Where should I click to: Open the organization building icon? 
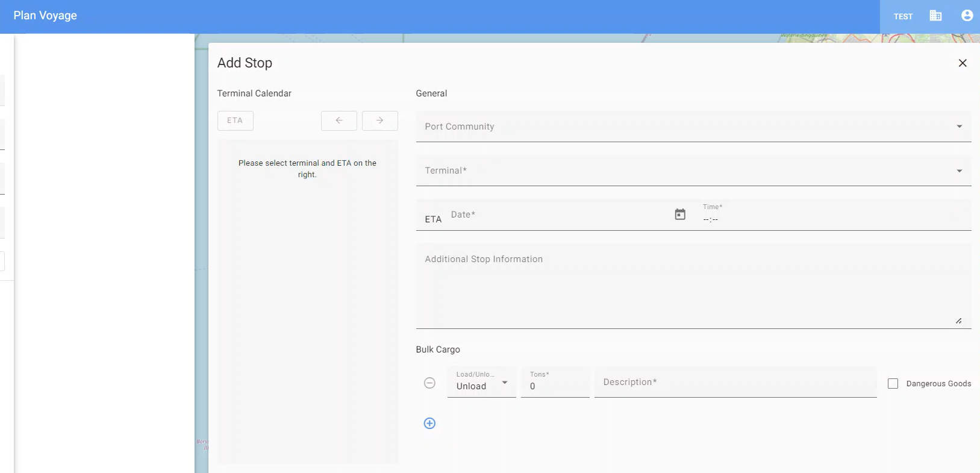tap(935, 16)
